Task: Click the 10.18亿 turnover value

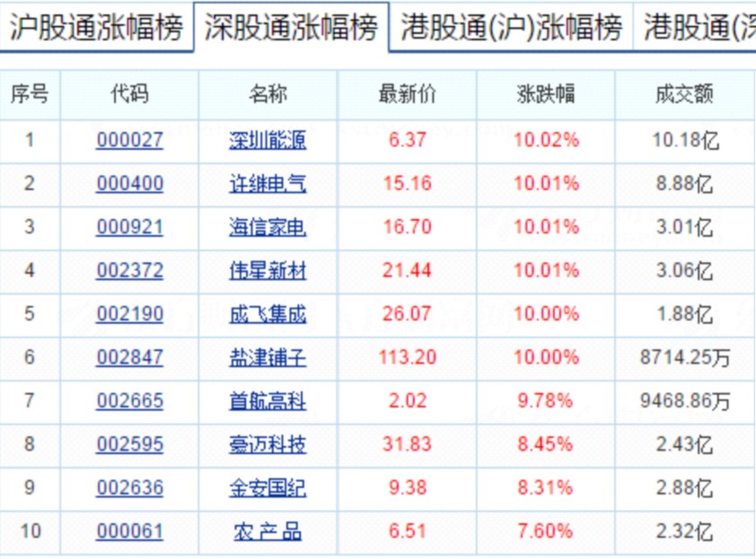Action: click(685, 140)
